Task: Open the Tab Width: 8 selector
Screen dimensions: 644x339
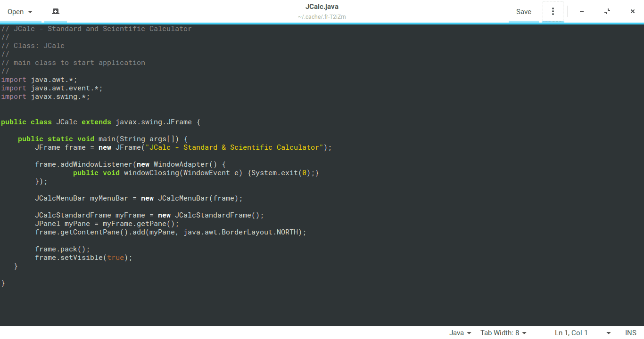Action: tap(504, 333)
